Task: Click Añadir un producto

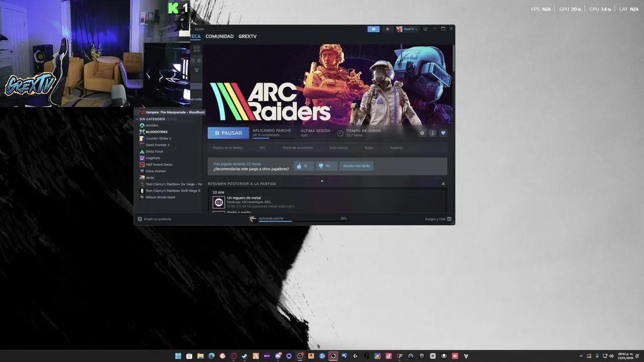Action: (154, 219)
